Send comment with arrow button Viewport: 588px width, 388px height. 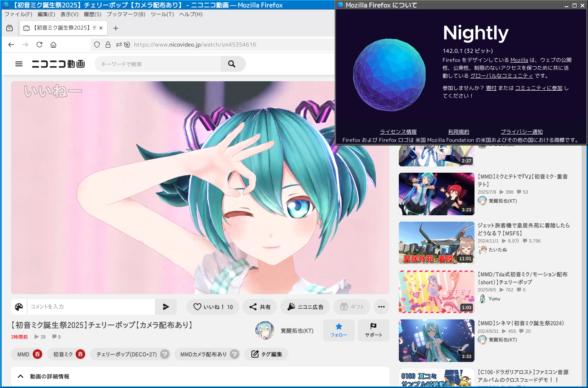click(x=166, y=307)
